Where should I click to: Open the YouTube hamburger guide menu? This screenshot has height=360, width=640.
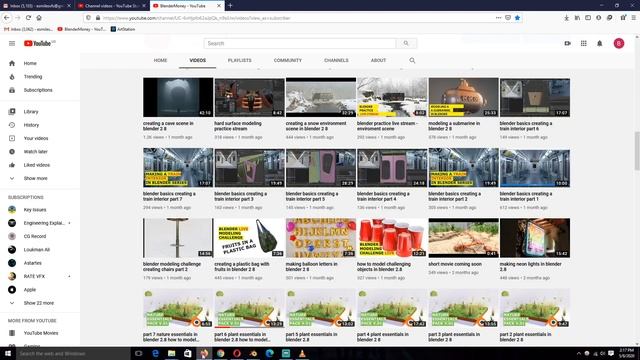(12, 43)
